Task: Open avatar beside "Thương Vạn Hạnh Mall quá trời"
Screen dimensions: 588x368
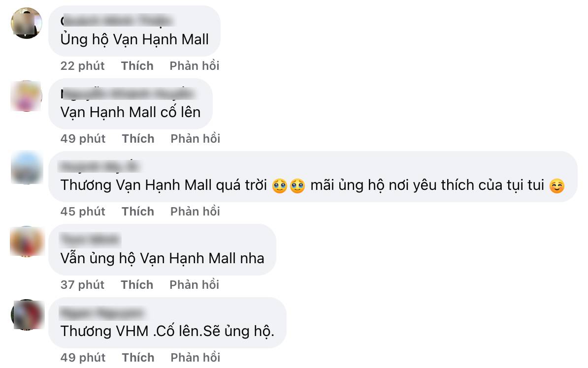Action: 26,168
